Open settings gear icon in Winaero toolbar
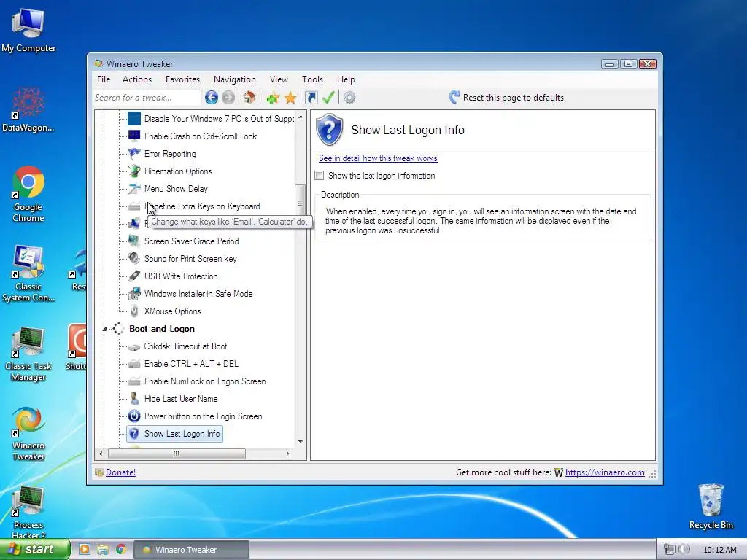This screenshot has height=560, width=747. click(349, 98)
